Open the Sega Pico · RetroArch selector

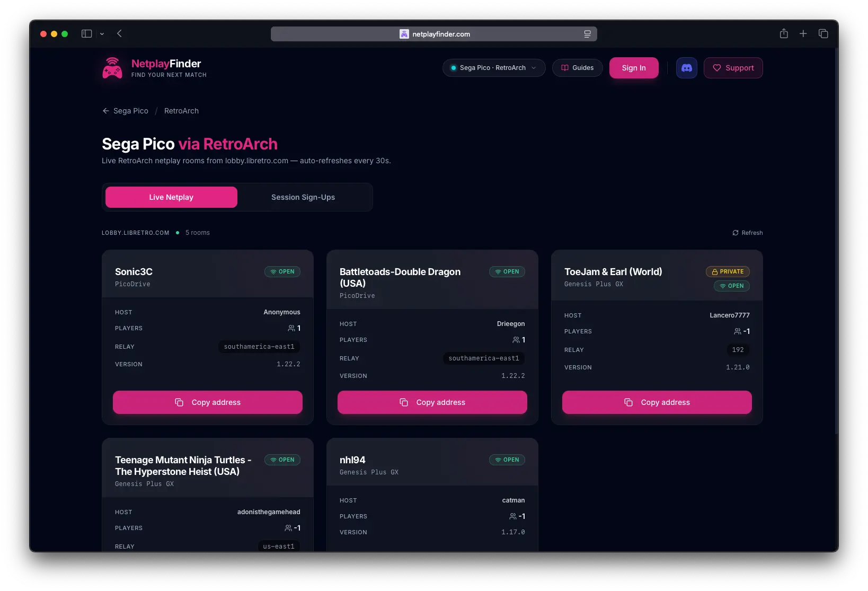coord(493,68)
